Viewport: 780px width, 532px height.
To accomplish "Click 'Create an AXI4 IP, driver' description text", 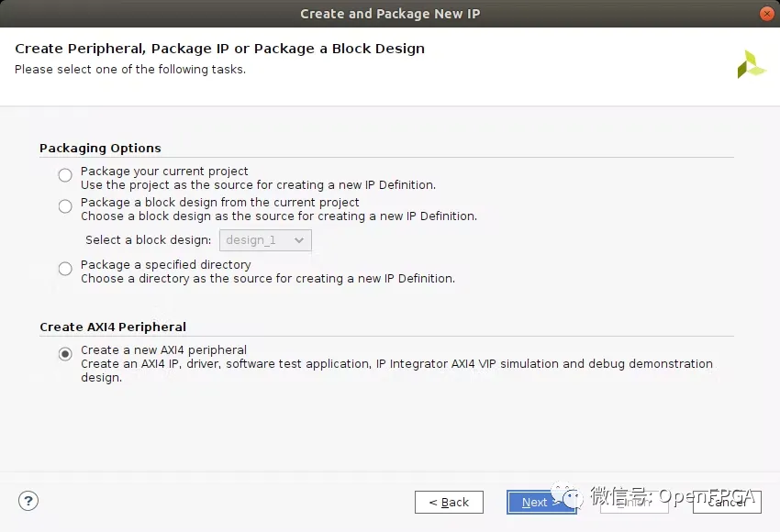I will pyautogui.click(x=397, y=371).
